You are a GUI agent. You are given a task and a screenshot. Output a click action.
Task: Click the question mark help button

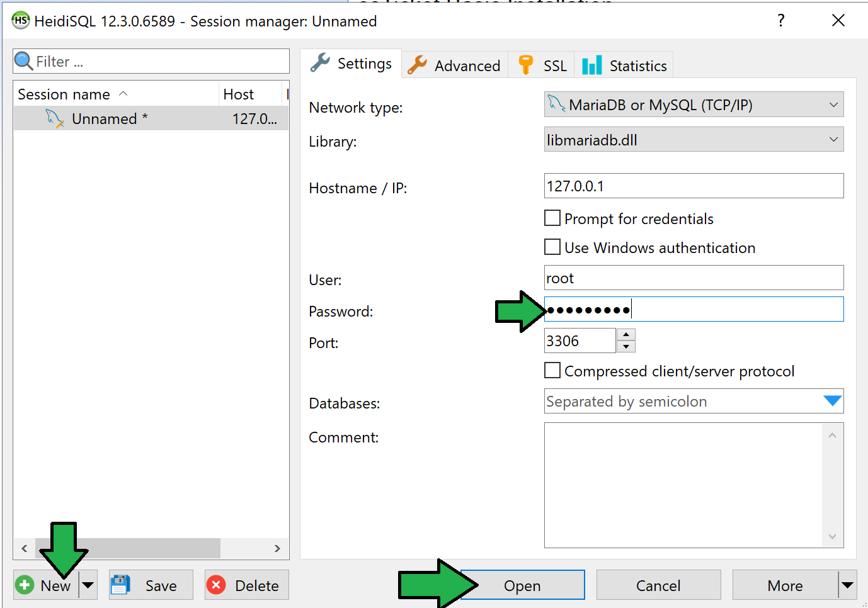coord(781,21)
